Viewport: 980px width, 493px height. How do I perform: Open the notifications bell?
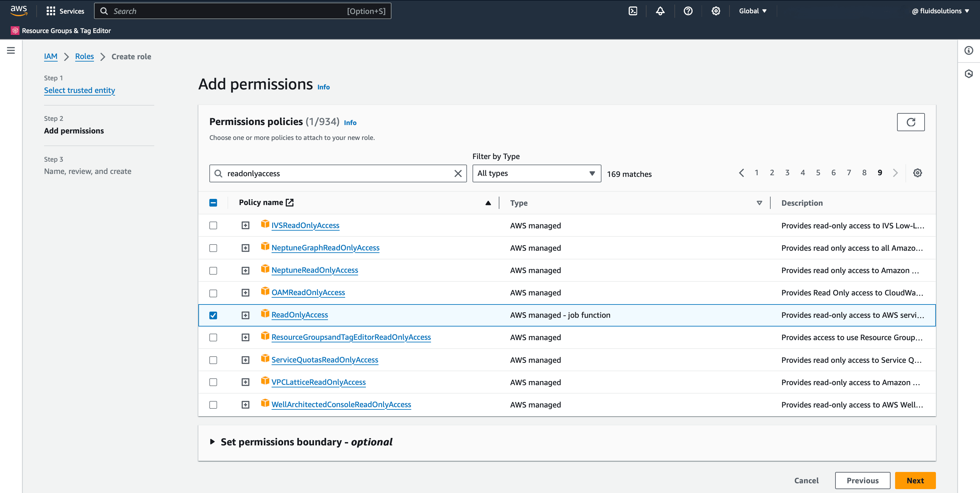pyautogui.click(x=660, y=11)
